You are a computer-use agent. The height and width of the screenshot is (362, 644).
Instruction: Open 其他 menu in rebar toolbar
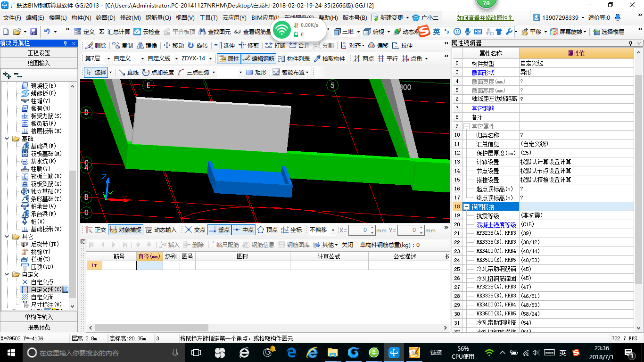pyautogui.click(x=327, y=245)
